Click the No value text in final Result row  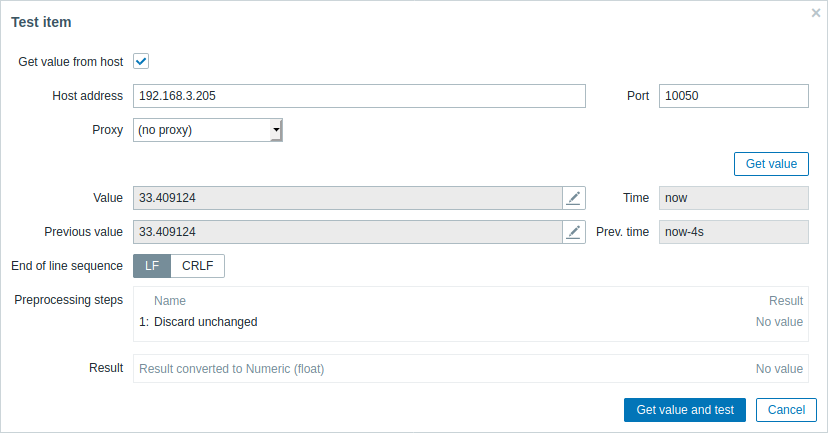[779, 369]
